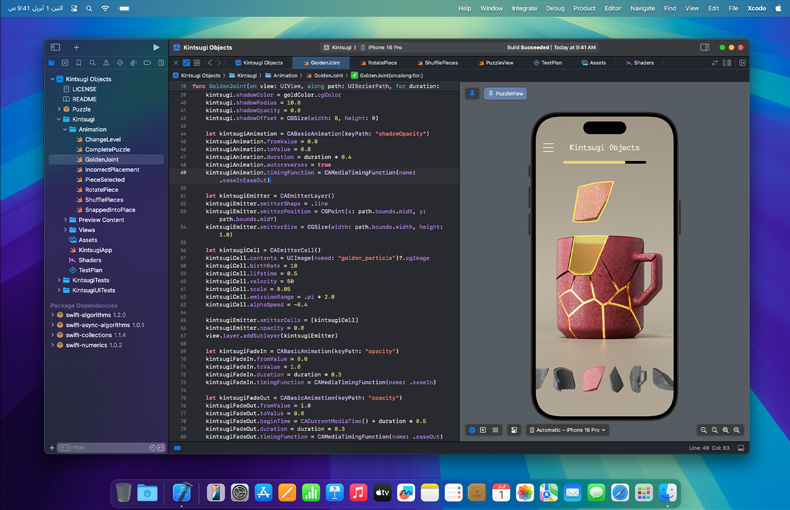Screen dimensions: 790x510
Task: Click the plus icon in the Xcode toolbar
Action: point(77,47)
